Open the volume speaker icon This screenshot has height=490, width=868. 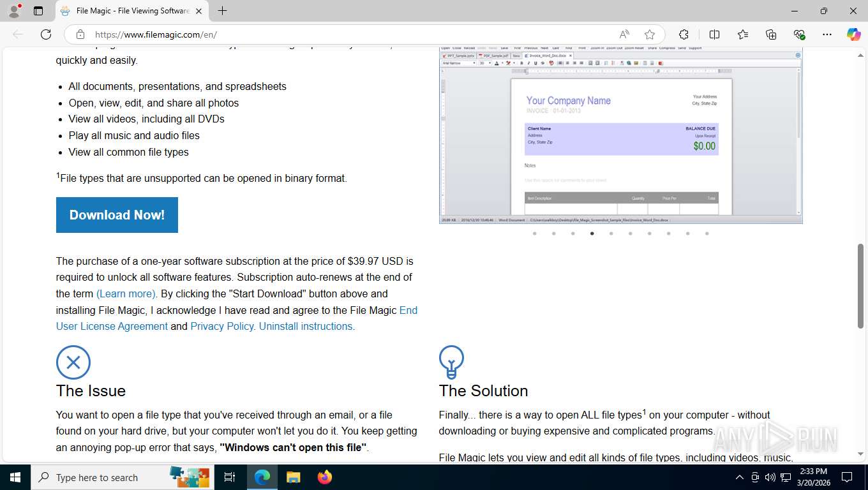pyautogui.click(x=770, y=477)
